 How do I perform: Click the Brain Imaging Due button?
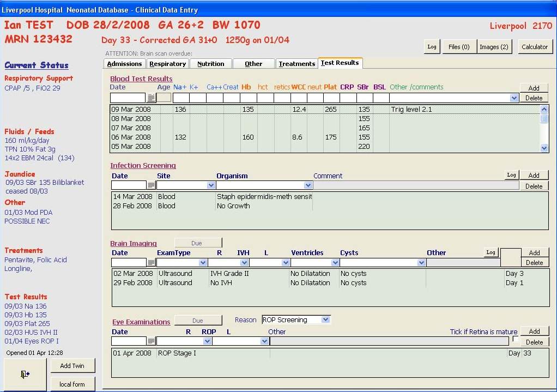pos(197,243)
